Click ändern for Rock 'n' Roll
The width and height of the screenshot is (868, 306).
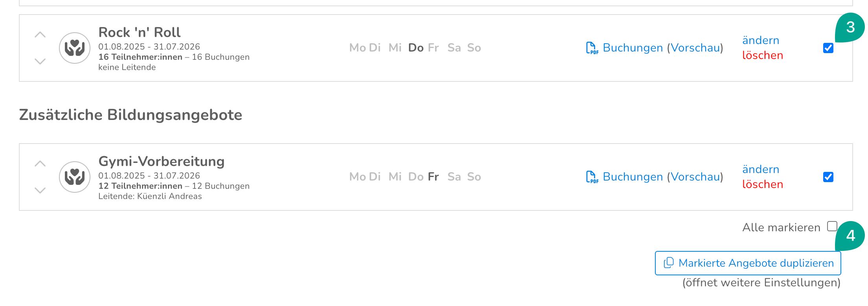point(761,40)
